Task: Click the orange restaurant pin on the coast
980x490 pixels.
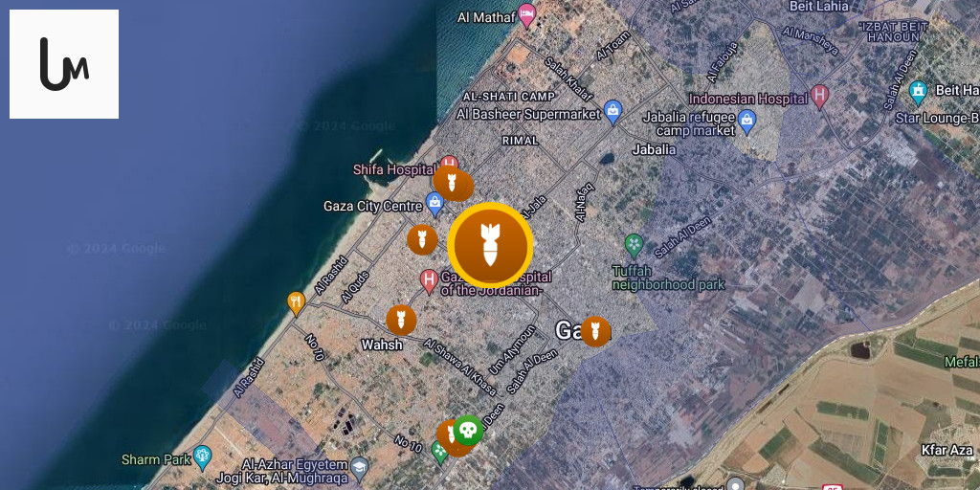Action: (296, 303)
